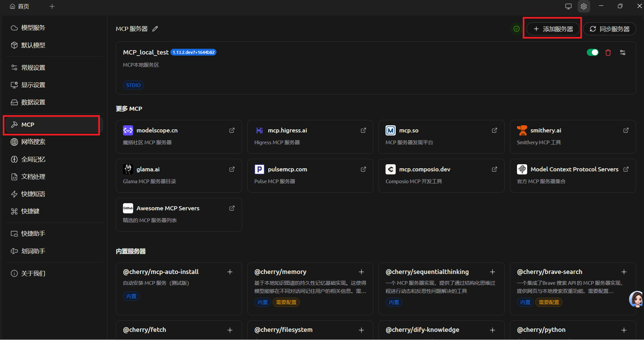
Task: Click the version tag 1.13.2.dev7+1644b82
Action: 193,52
